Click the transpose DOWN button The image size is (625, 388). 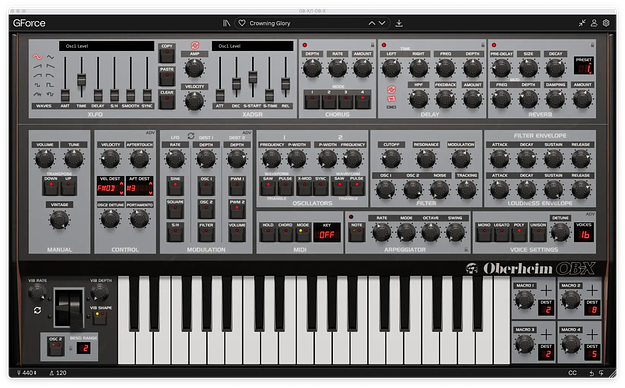(51, 186)
